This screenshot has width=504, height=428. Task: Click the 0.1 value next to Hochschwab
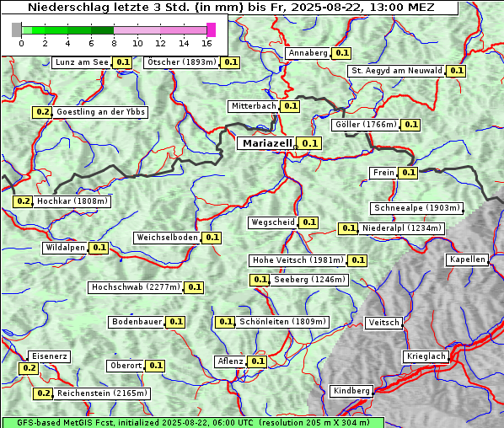coord(194,287)
